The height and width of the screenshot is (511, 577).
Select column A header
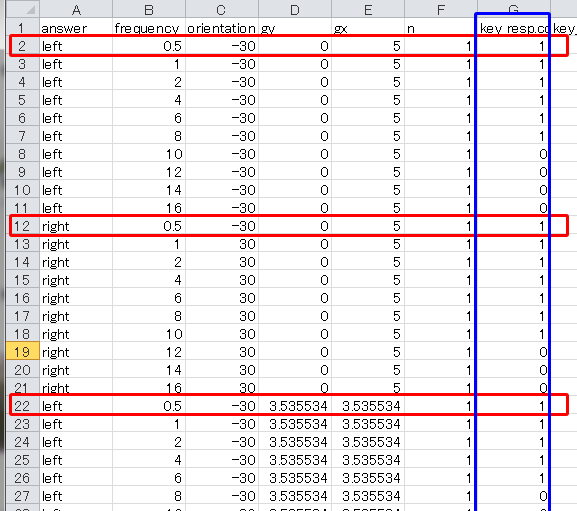(x=76, y=9)
